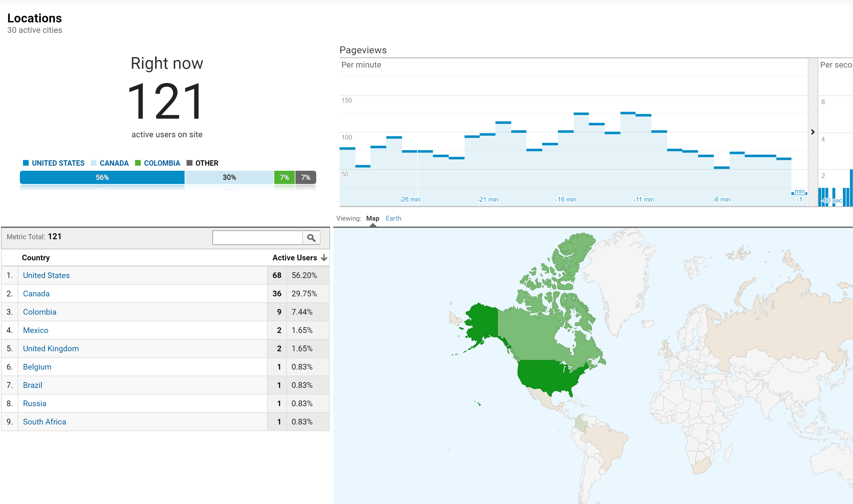Select the Map viewing tab

pos(372,218)
